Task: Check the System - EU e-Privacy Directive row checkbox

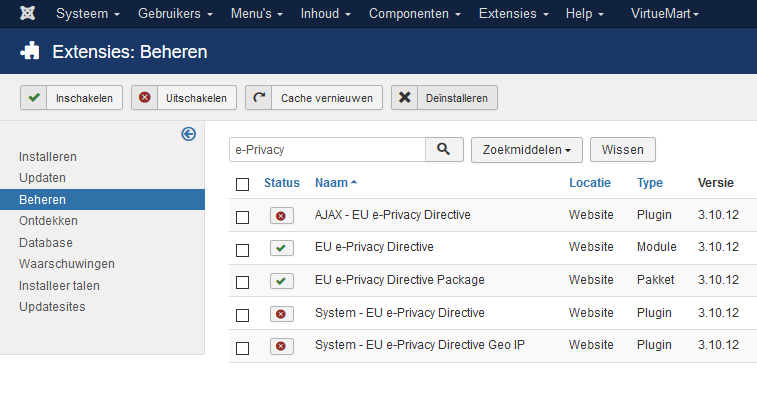Action: coord(242,315)
